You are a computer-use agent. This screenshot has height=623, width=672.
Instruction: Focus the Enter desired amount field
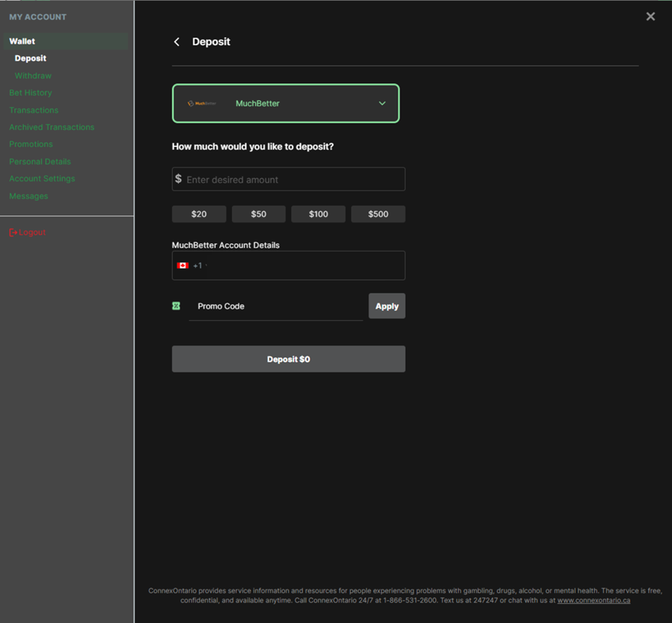pos(293,180)
